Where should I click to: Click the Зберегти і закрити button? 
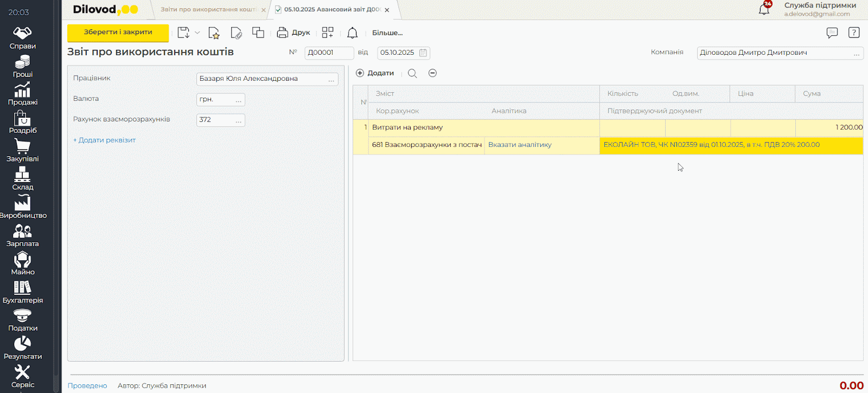(x=118, y=33)
